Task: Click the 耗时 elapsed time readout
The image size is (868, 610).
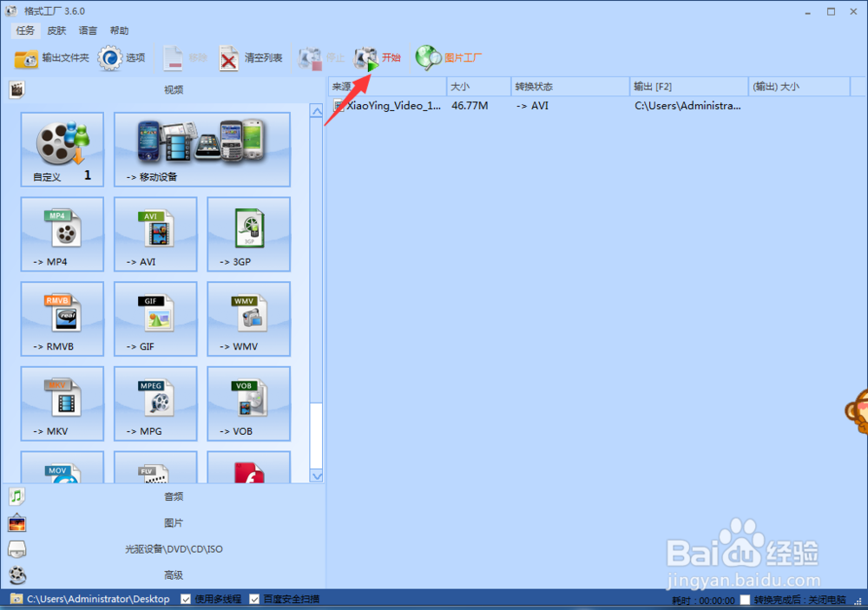Action: pos(703,600)
